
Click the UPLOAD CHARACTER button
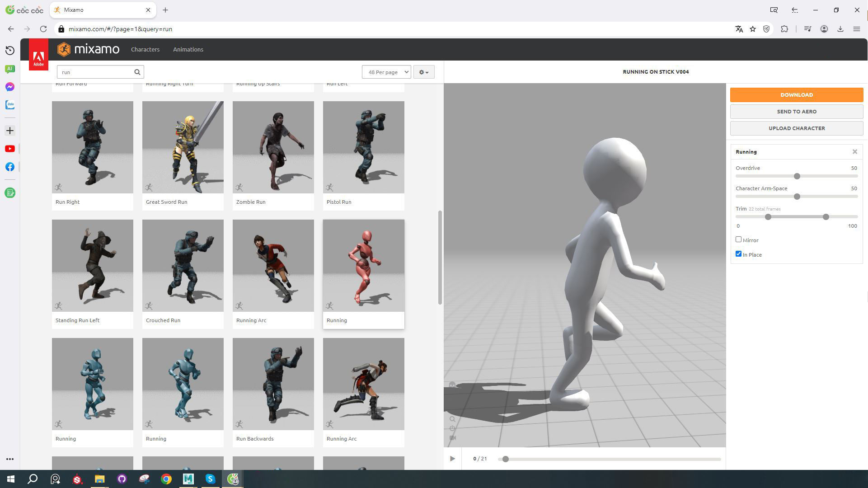pos(797,128)
